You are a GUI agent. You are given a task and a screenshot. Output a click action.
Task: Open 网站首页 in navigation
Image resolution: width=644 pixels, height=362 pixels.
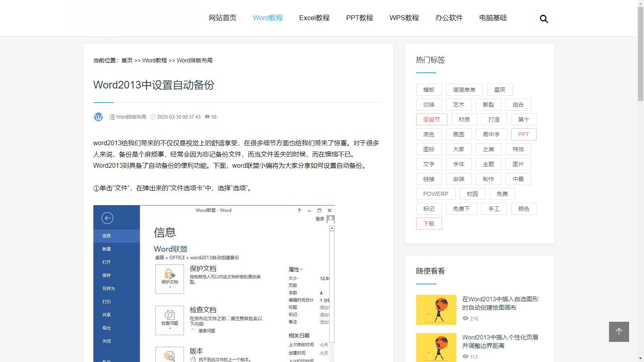click(223, 18)
